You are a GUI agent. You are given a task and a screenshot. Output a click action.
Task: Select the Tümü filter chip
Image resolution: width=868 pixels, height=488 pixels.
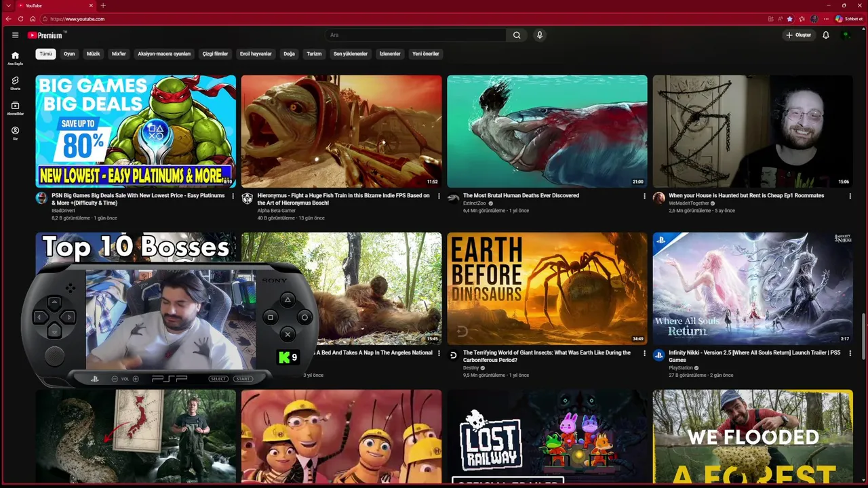(x=45, y=54)
